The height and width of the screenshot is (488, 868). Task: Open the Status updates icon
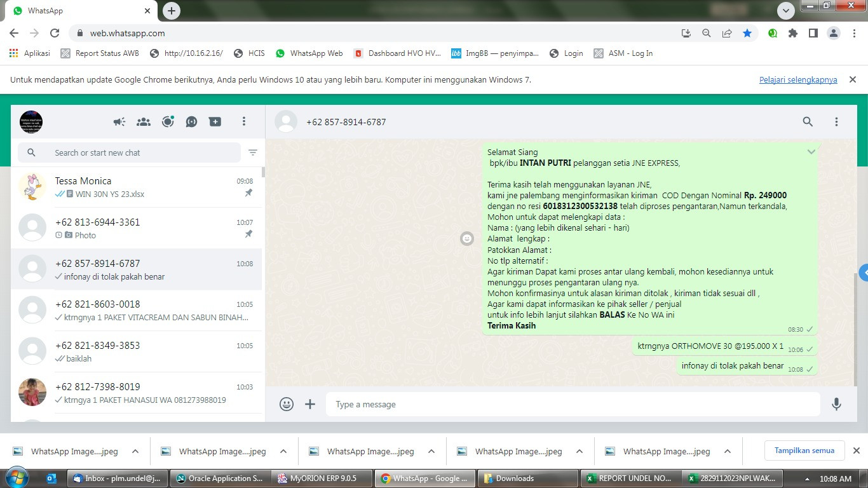(168, 121)
